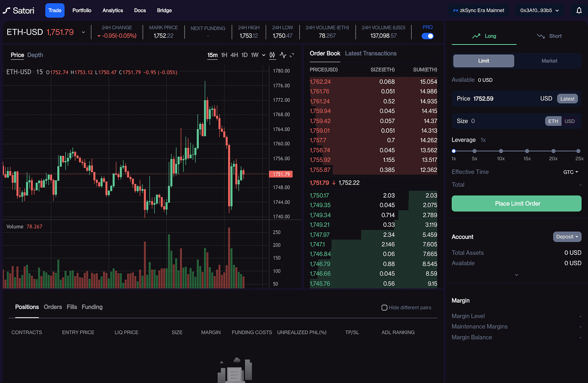This screenshot has height=383, width=588.
Task: Expand the chart to fullscreen
Action: click(292, 55)
